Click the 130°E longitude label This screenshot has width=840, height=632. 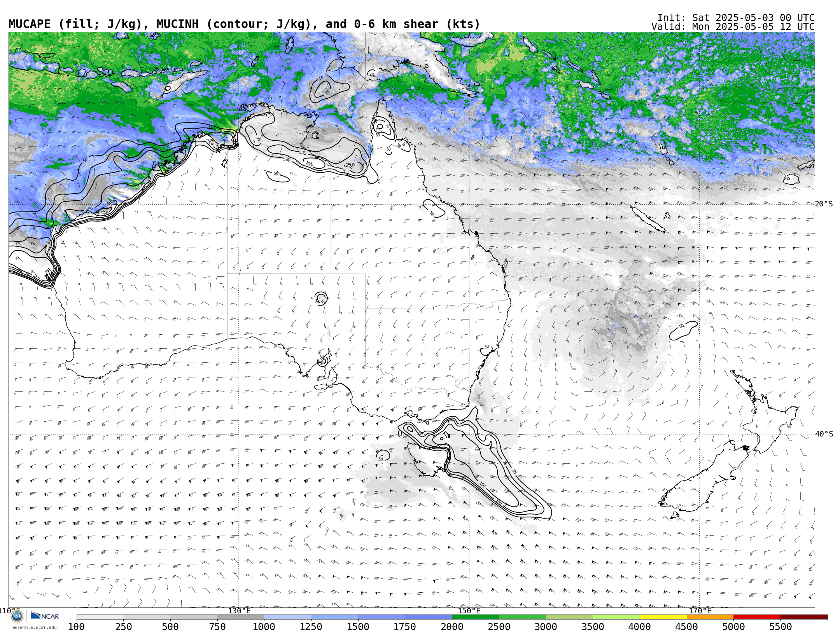pos(239,611)
